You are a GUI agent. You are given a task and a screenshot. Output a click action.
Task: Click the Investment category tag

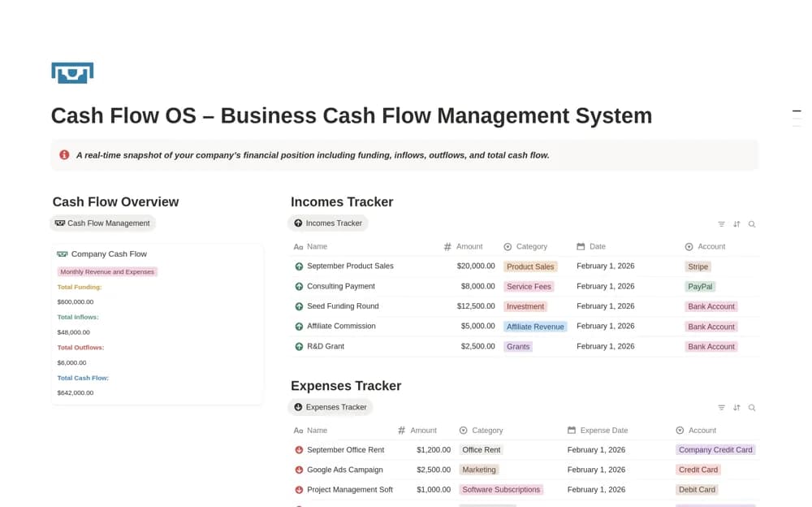525,306
